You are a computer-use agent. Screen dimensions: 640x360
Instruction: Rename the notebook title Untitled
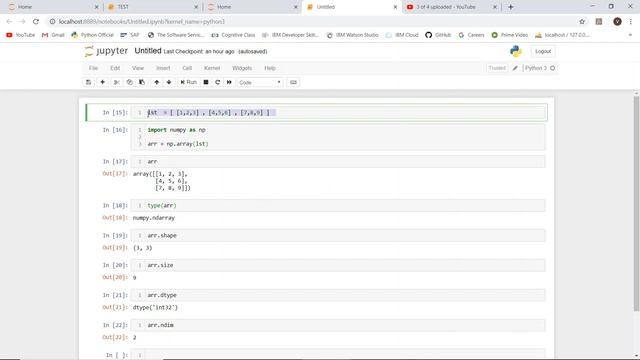point(148,51)
